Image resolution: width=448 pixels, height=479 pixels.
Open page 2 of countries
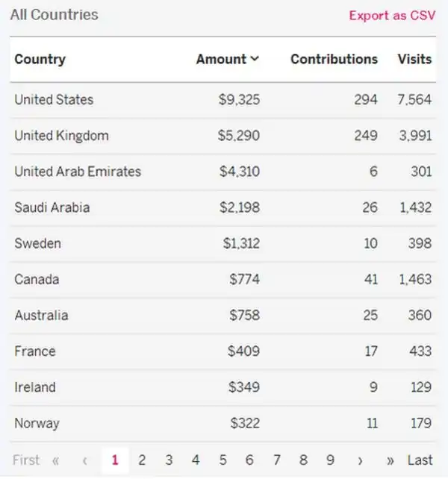142,460
